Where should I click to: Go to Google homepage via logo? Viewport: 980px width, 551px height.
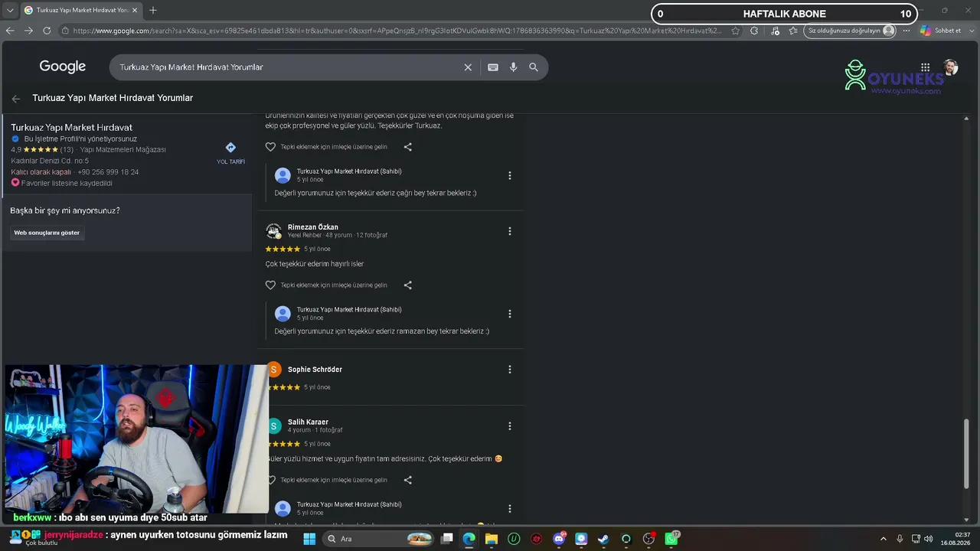[63, 67]
